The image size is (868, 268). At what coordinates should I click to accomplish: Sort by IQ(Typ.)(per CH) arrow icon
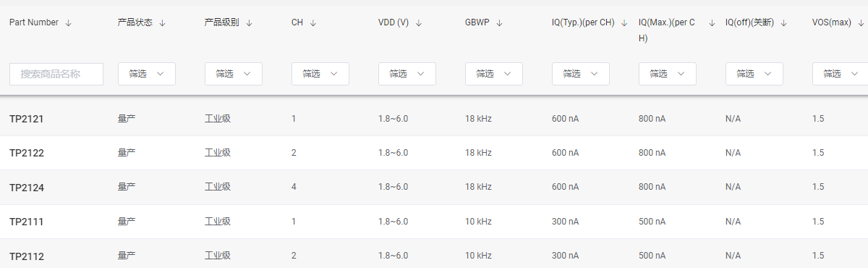click(624, 22)
